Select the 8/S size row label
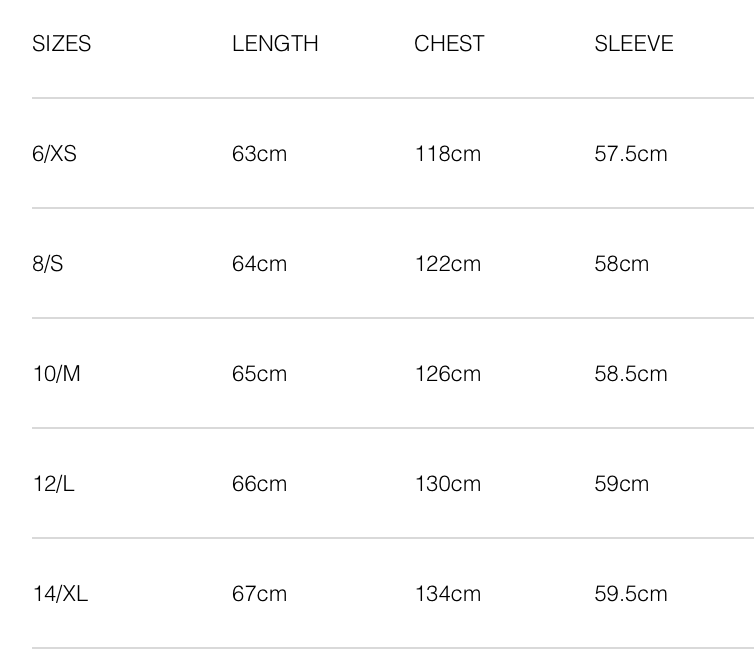The image size is (754, 662). coord(47,264)
